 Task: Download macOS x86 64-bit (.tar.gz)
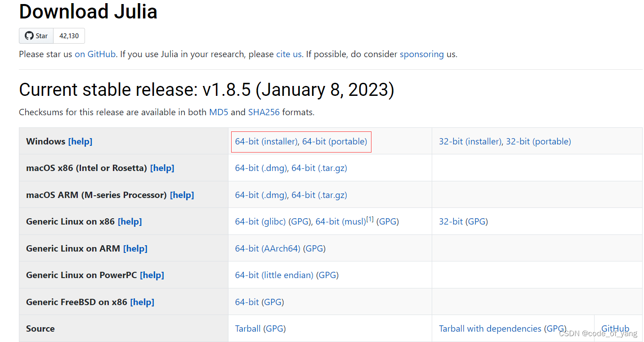[x=319, y=168]
